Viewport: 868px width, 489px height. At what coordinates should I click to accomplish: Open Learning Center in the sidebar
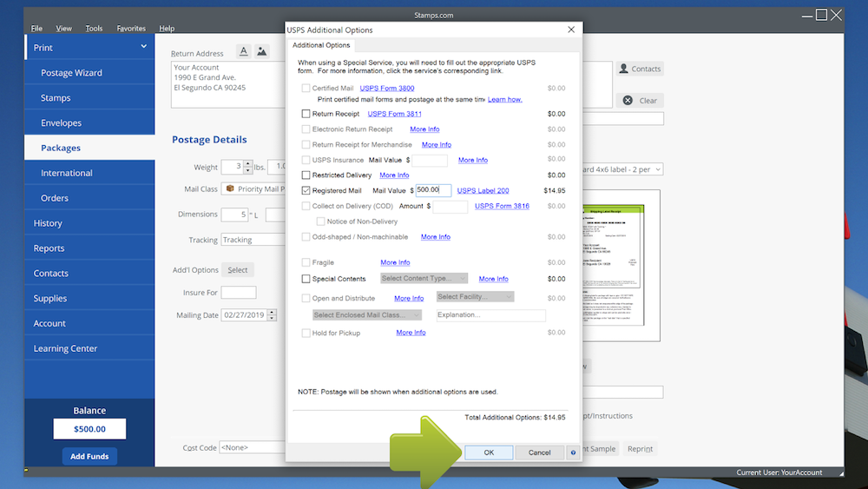pos(89,348)
